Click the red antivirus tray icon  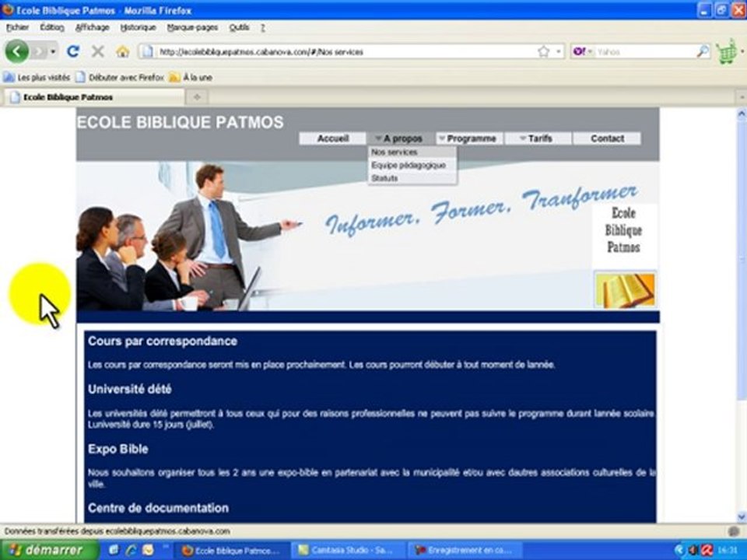click(x=707, y=550)
